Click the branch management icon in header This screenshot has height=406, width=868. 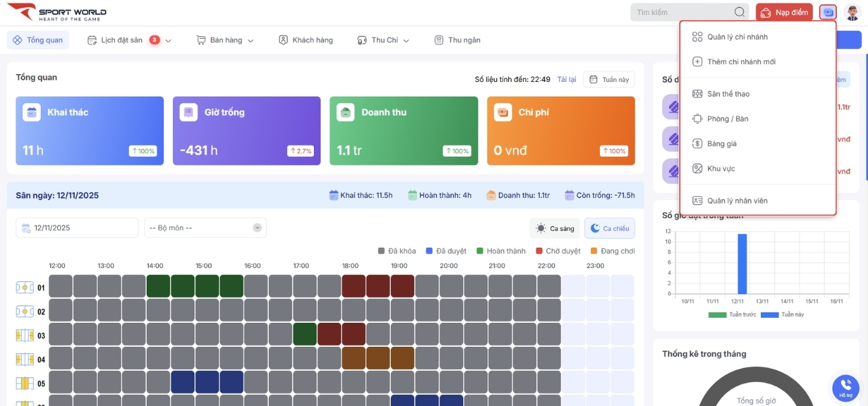828,12
